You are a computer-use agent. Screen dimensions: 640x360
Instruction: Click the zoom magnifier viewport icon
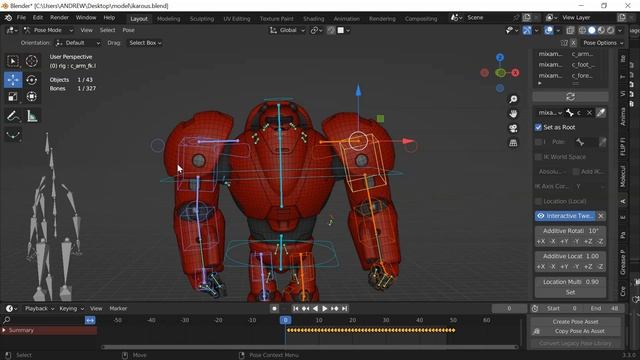click(x=513, y=99)
